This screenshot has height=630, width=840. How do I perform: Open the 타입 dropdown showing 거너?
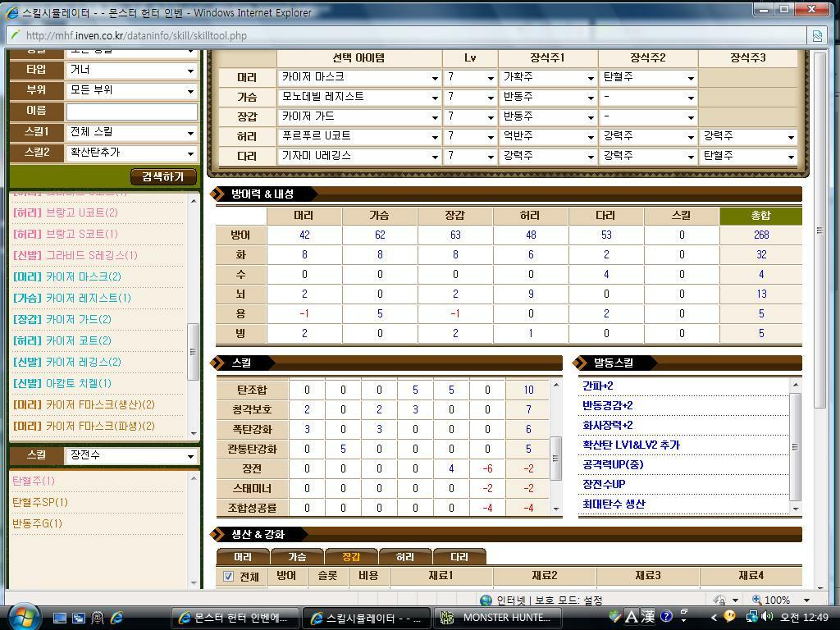click(131, 70)
